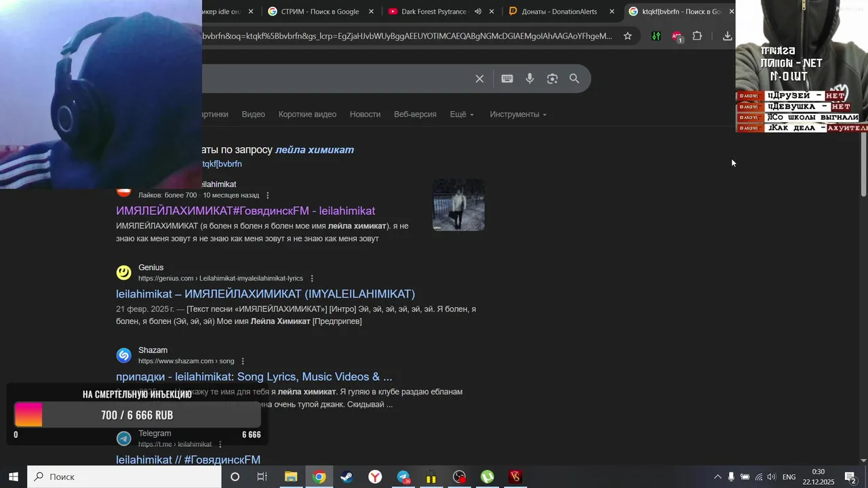
Task: Open File Explorer from taskbar
Action: click(290, 476)
